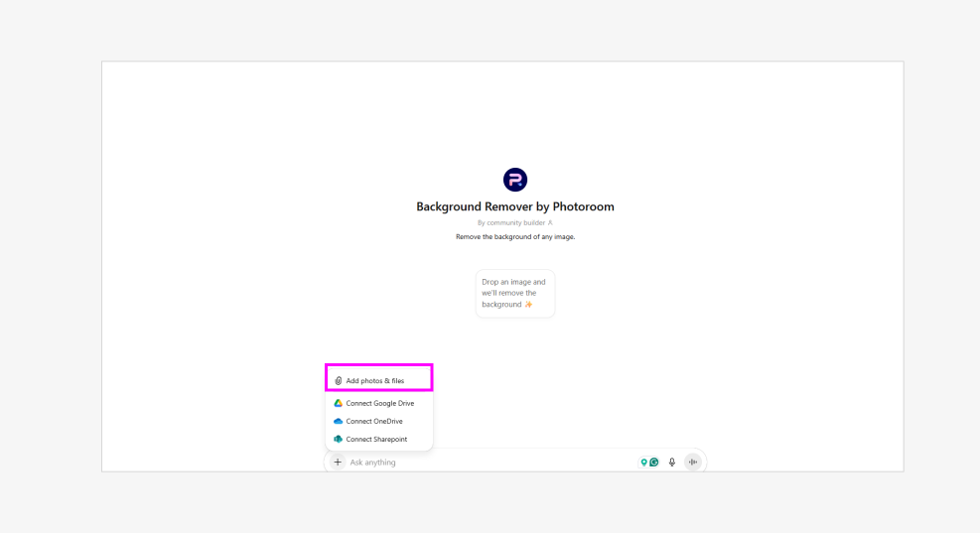Select Add photos & files
The image size is (980, 533).
pos(378,380)
